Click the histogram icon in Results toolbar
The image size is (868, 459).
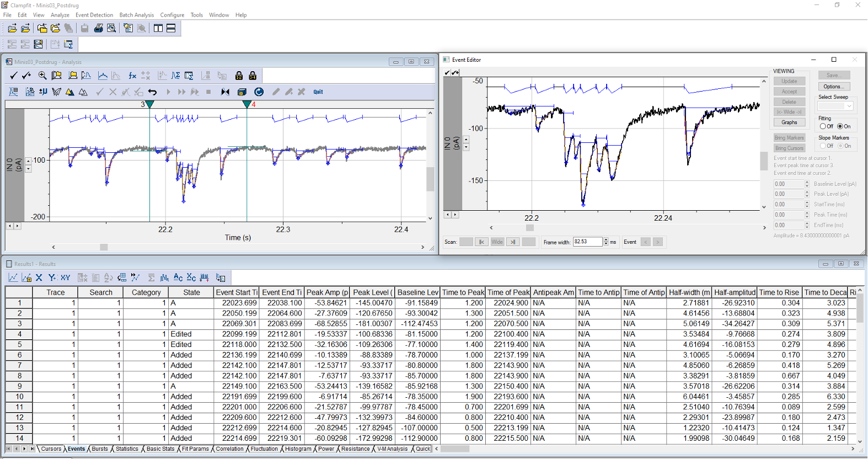pyautogui.click(x=164, y=277)
